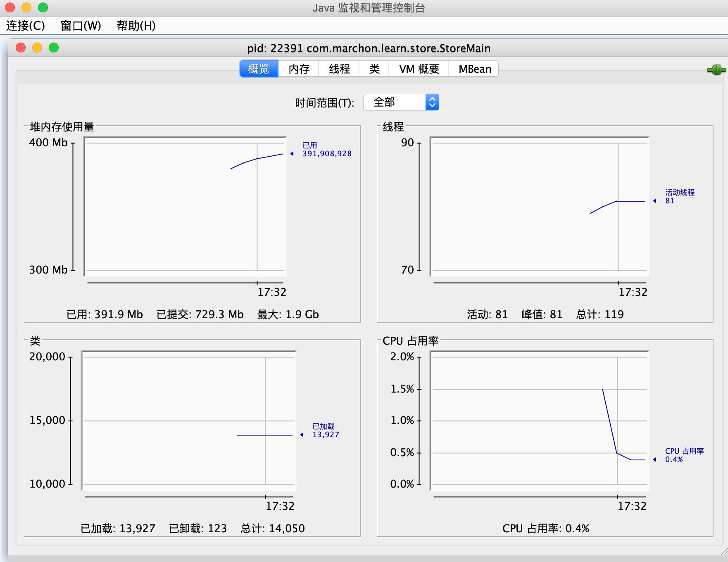Switch to the MBean tab
This screenshot has width=728, height=562.
click(473, 69)
